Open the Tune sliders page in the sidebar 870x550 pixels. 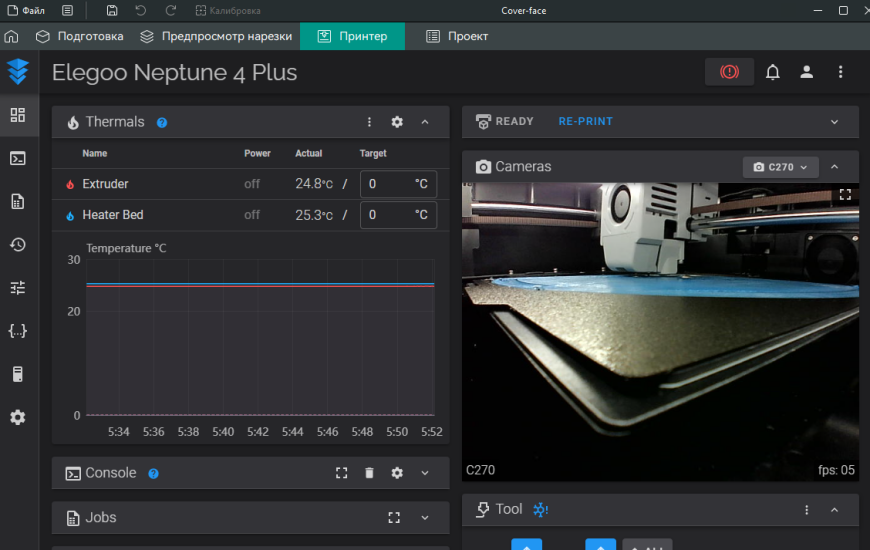[x=17, y=288]
